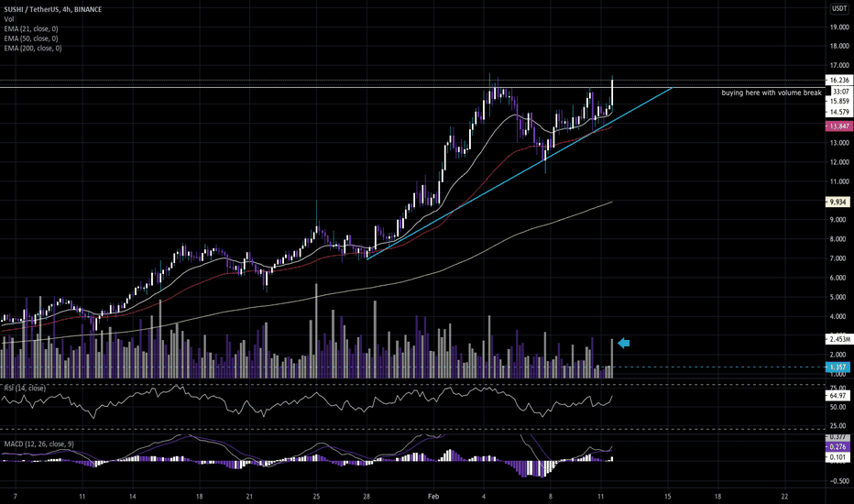Click the 13.847 red EMA price label

(838, 126)
